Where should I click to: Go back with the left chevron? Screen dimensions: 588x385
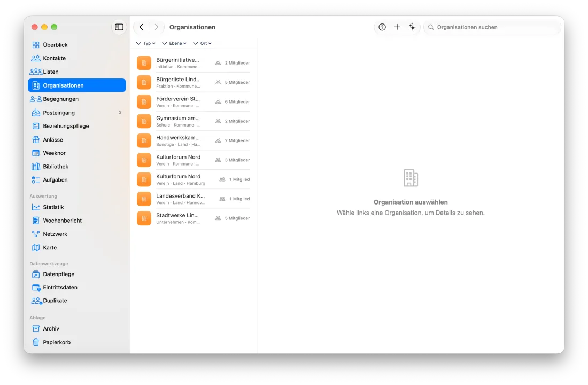click(141, 27)
